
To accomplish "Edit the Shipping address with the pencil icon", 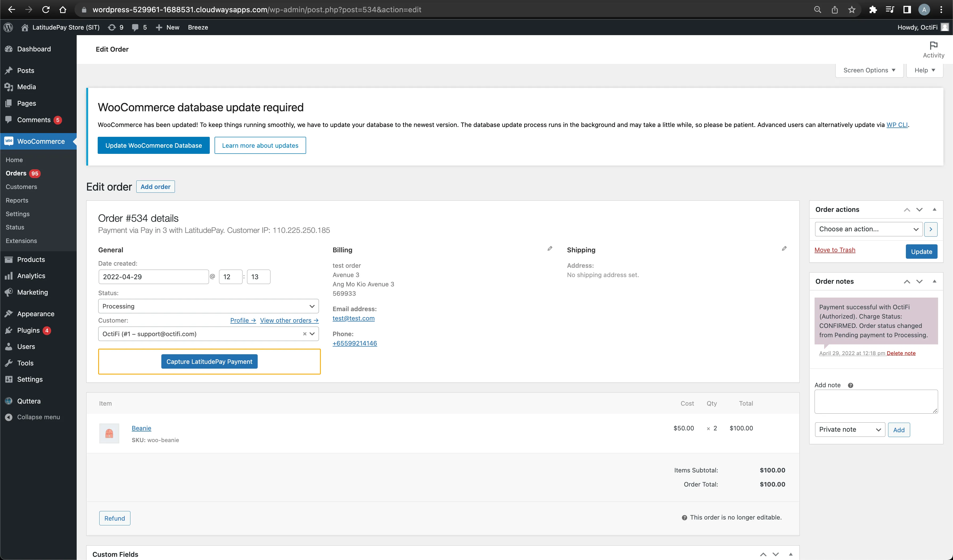I will point(784,248).
